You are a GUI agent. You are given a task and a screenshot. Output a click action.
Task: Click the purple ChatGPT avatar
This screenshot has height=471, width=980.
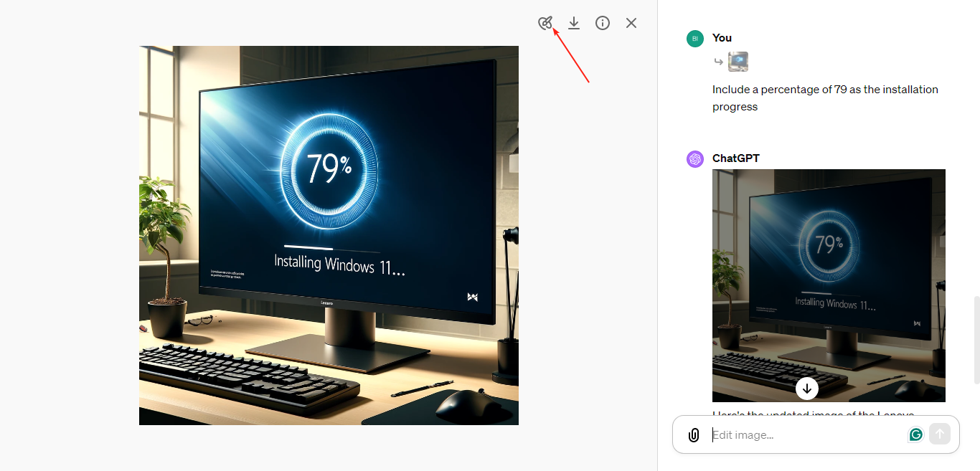[695, 159]
